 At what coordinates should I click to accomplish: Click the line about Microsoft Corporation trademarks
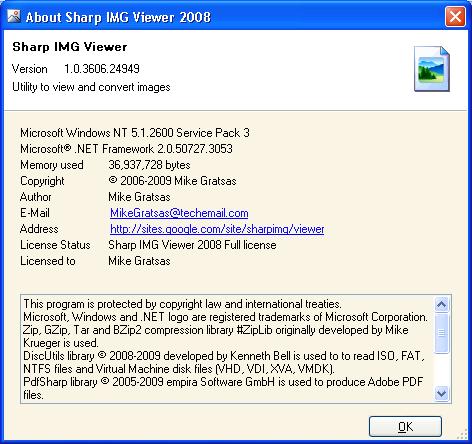coord(225,317)
